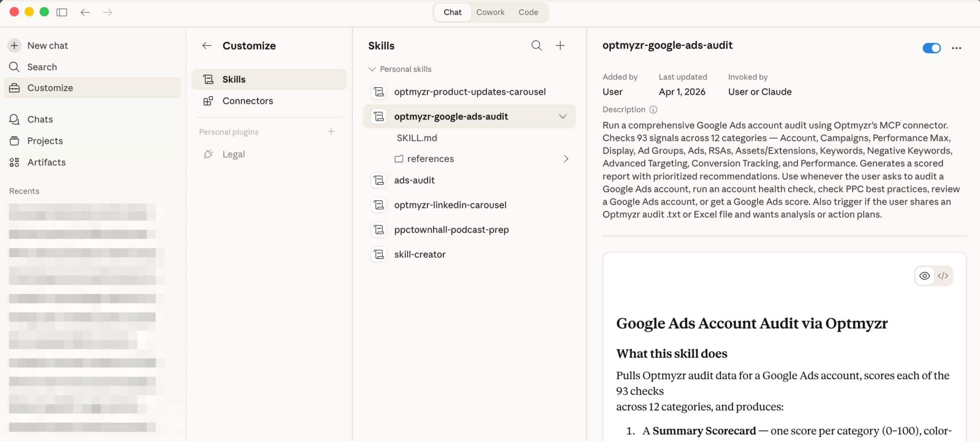The image size is (980, 441).
Task: Open Projects from the sidebar
Action: pyautogui.click(x=92, y=141)
